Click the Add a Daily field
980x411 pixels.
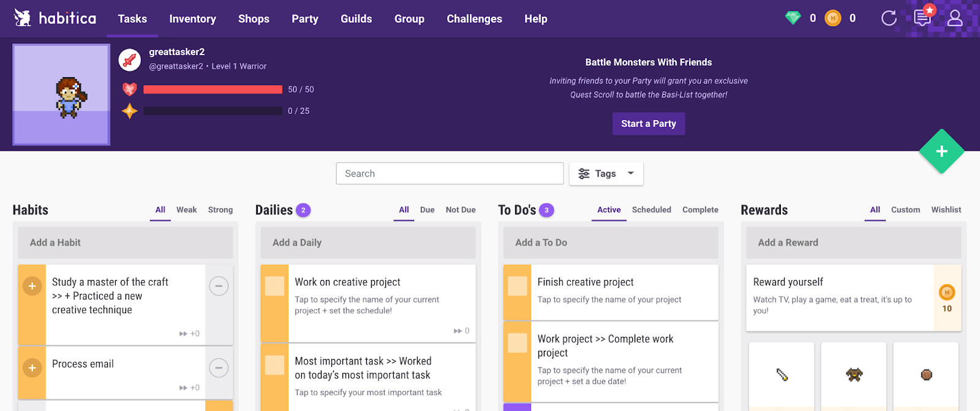tap(368, 243)
